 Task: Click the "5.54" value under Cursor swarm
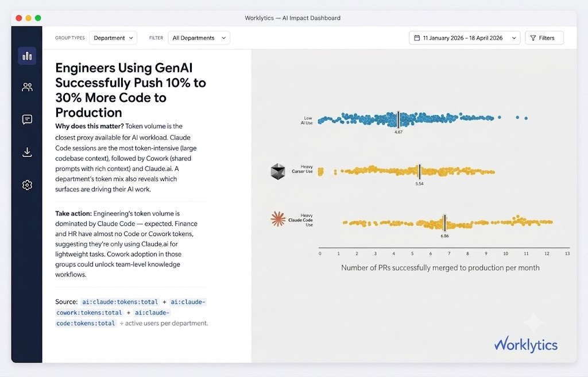click(419, 184)
